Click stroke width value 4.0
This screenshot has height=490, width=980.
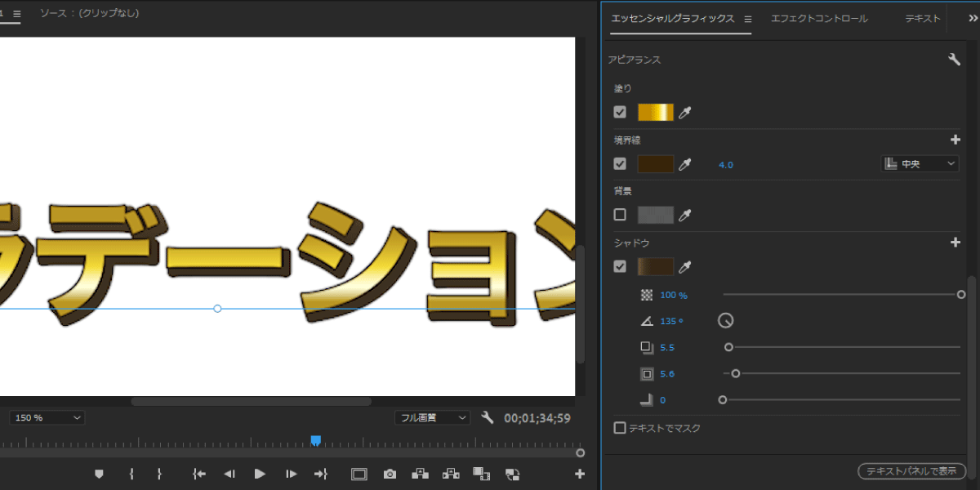pos(725,164)
